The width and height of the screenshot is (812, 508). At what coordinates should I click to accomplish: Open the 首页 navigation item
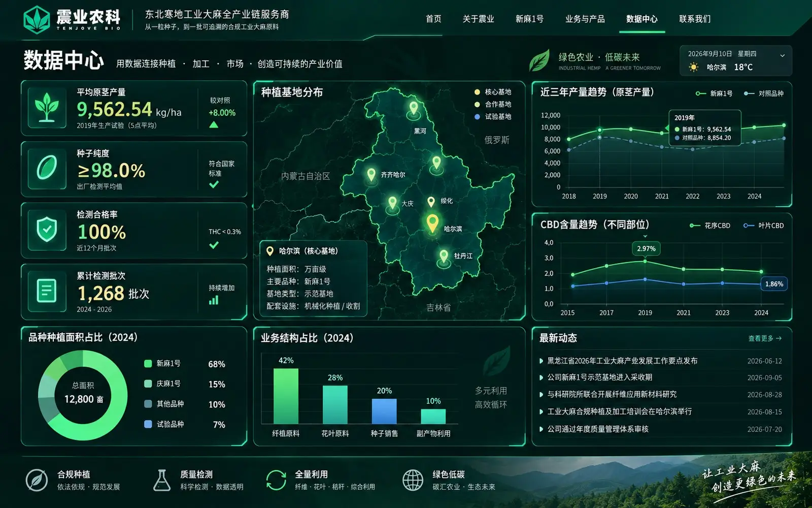[x=433, y=19]
